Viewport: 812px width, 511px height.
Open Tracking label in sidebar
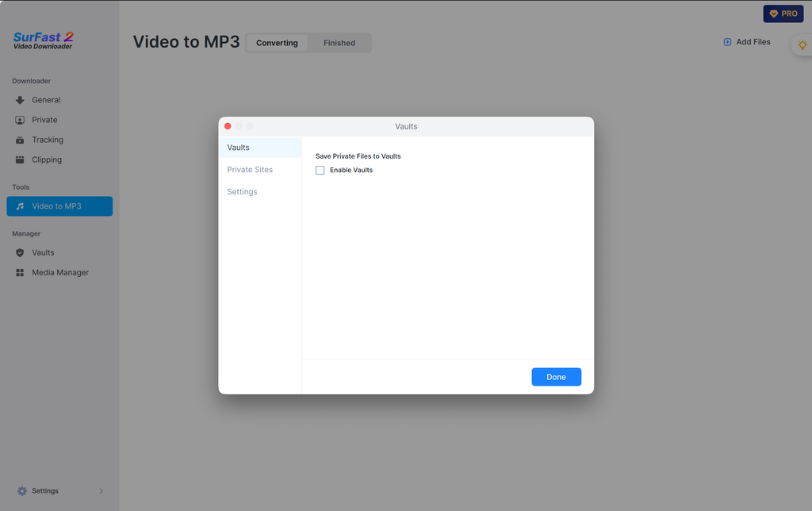coord(48,140)
